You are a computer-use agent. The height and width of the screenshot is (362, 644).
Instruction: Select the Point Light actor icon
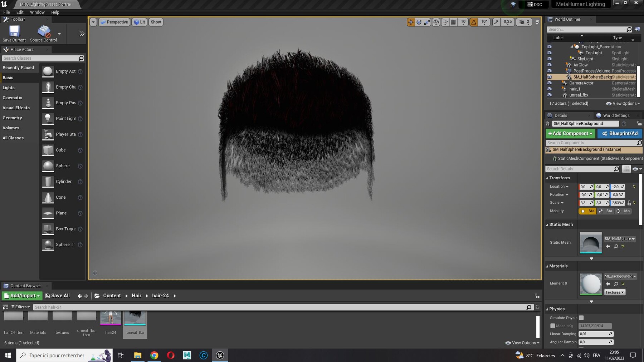pyautogui.click(x=48, y=119)
